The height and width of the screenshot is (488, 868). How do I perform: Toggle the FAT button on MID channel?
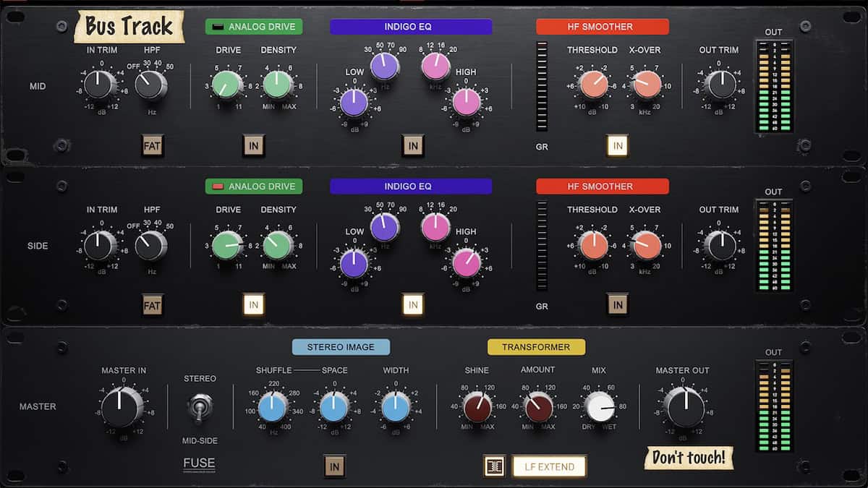(x=153, y=145)
